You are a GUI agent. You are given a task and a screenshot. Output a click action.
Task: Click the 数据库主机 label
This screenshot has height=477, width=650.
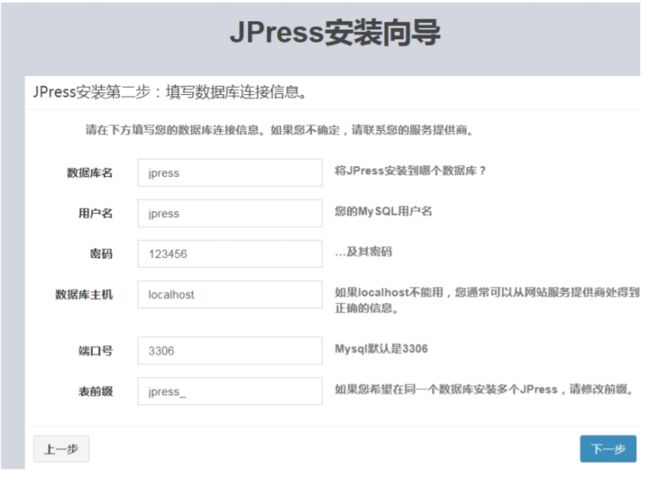[84, 295]
